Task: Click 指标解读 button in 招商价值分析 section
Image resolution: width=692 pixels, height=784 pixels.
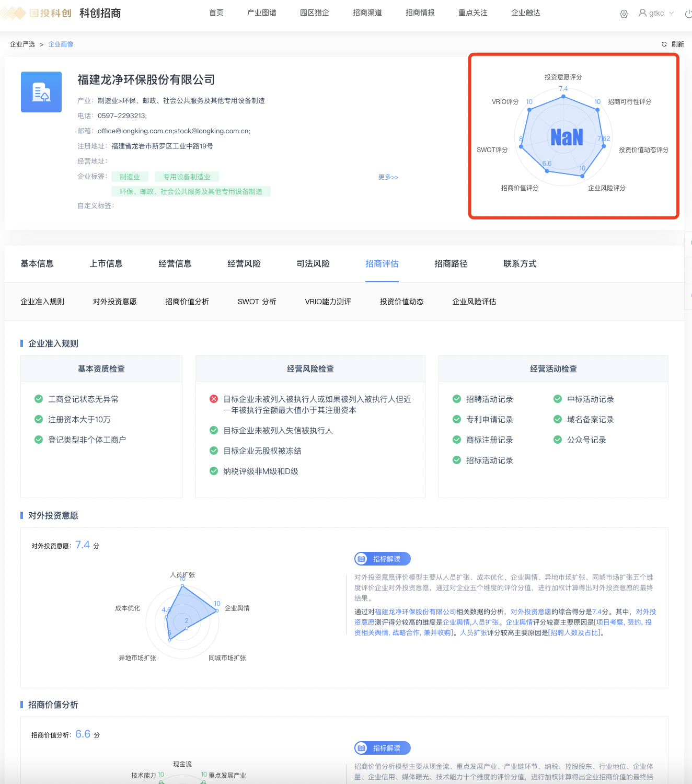Action: click(383, 748)
